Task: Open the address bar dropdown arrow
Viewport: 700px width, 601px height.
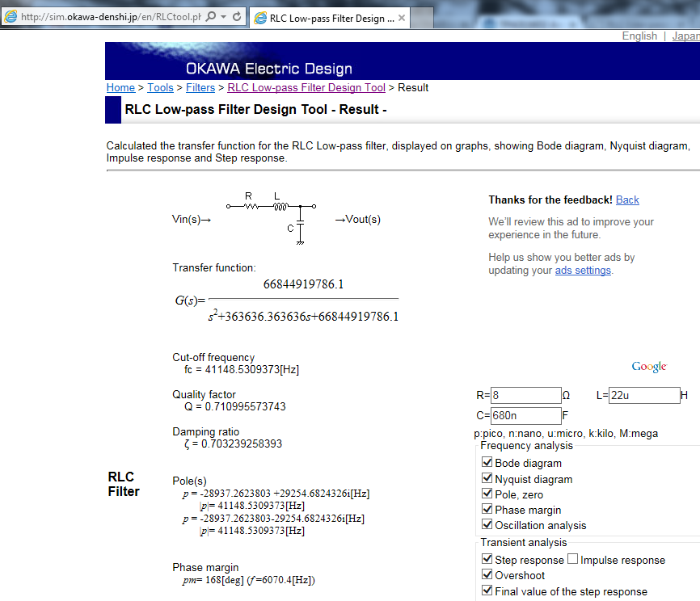Action: coord(224,17)
